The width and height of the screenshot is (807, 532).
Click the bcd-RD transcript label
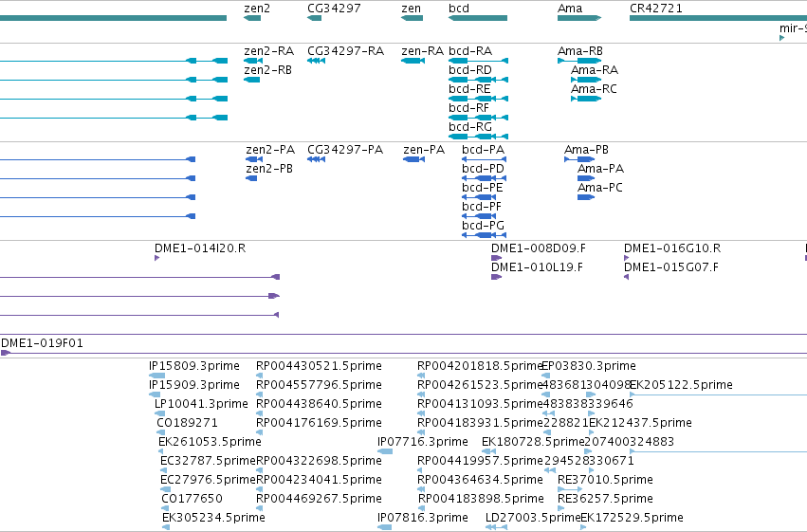point(470,70)
